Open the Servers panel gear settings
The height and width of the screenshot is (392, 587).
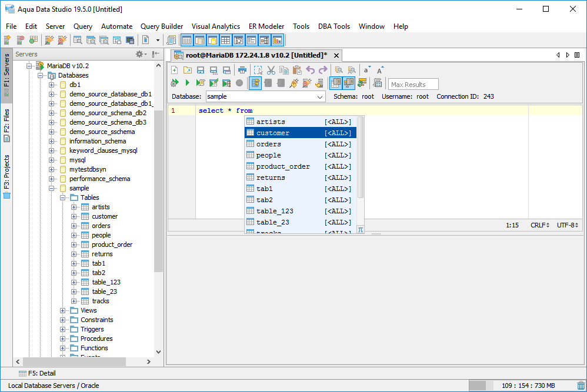point(141,54)
